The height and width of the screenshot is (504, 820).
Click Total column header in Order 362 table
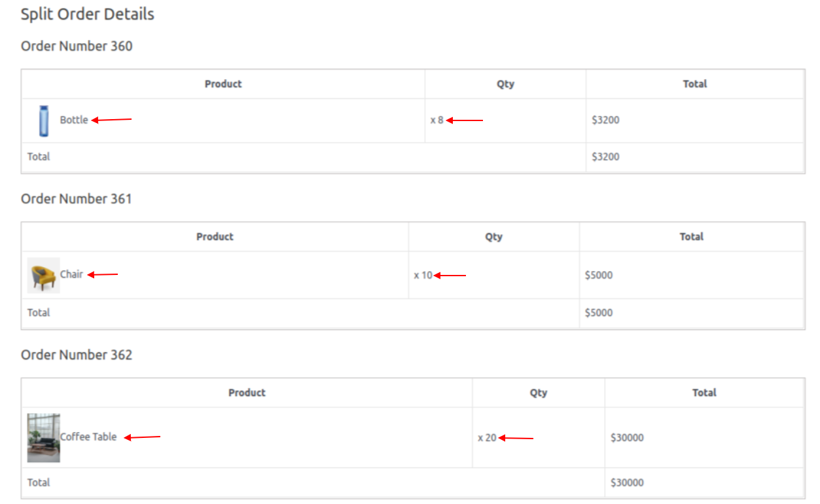pyautogui.click(x=704, y=393)
